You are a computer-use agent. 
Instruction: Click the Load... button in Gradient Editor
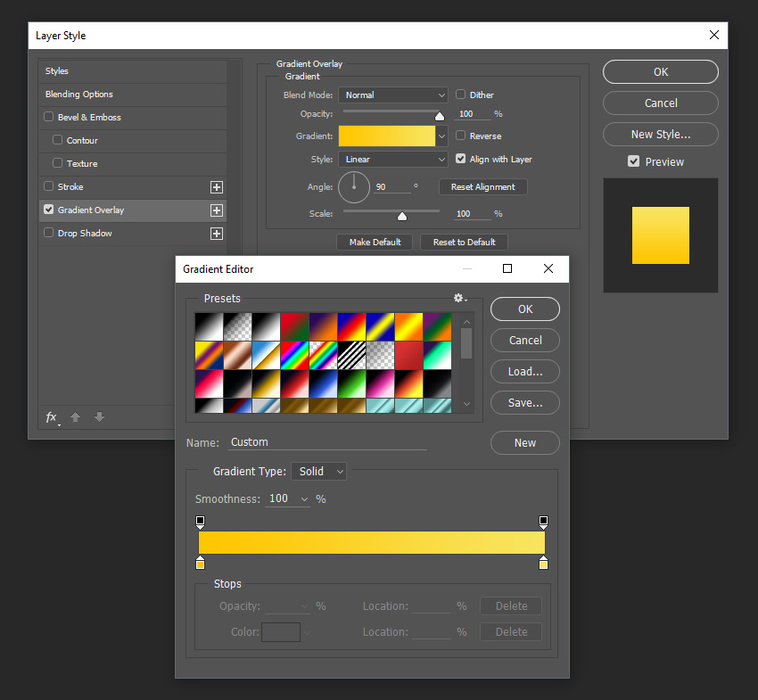click(x=525, y=371)
